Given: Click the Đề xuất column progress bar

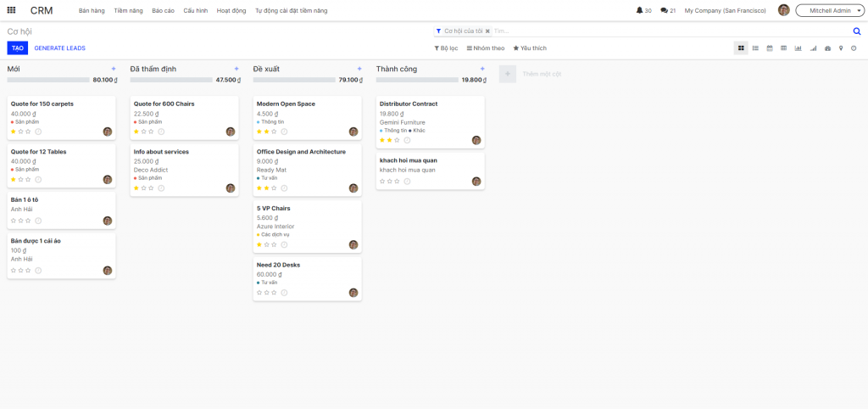Looking at the screenshot, I should [294, 80].
